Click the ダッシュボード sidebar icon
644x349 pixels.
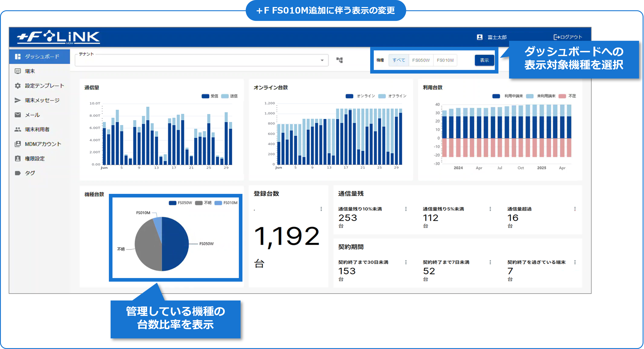[17, 57]
